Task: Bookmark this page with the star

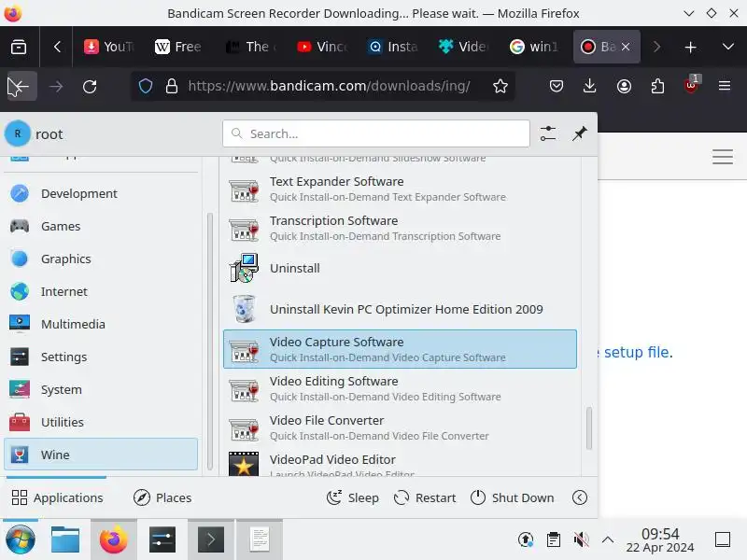Action: tap(500, 86)
